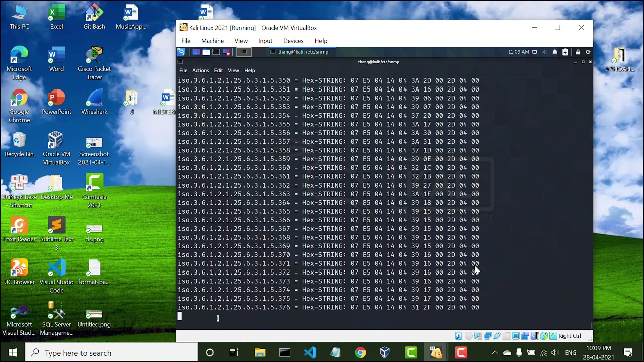This screenshot has width=644, height=362.
Task: Open Kali panel file manager launcher
Action: [x=206, y=52]
